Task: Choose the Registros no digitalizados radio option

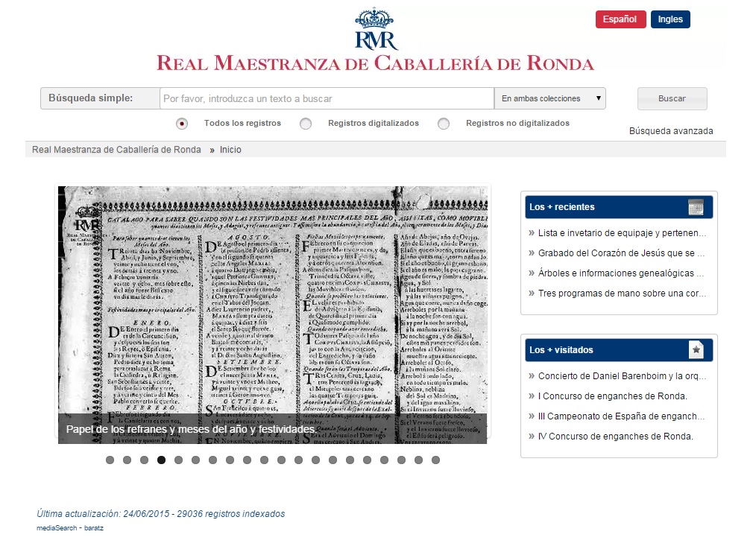Action: coord(444,124)
